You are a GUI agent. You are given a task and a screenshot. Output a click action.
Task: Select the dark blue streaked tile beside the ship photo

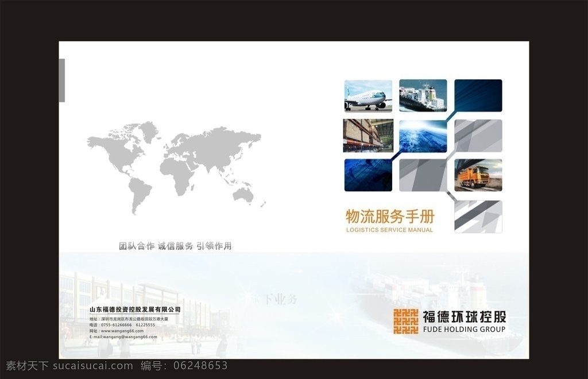[x=478, y=95]
